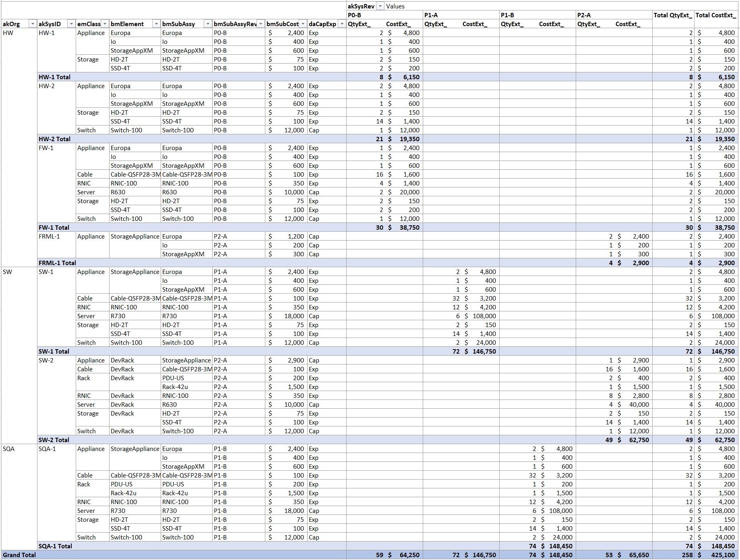
Task: Select the P2-A column header
Action: coord(584,15)
